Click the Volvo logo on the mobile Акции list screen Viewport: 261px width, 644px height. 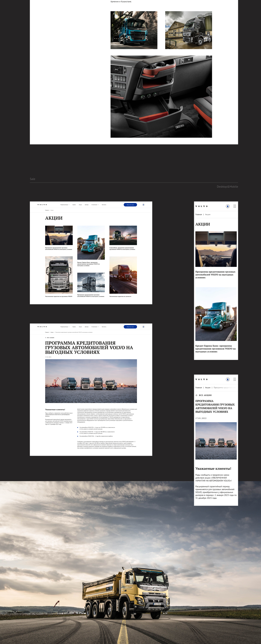tap(201, 206)
